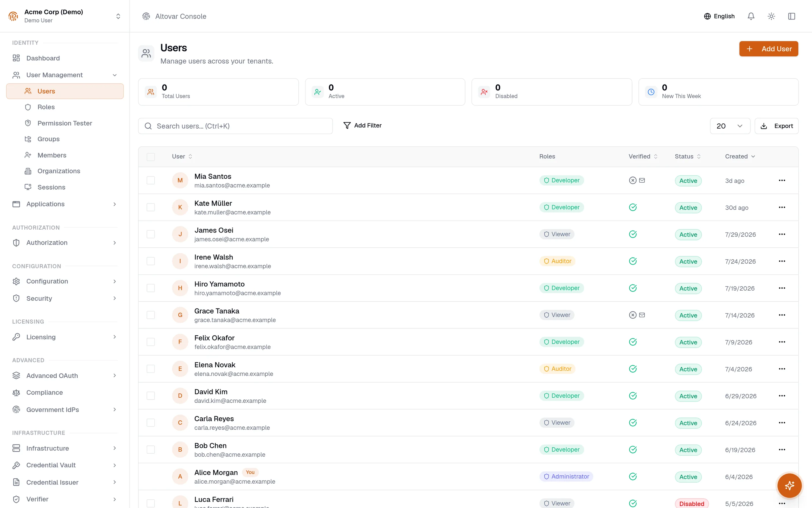Sort by the Created column
The image size is (812, 508).
pos(740,156)
